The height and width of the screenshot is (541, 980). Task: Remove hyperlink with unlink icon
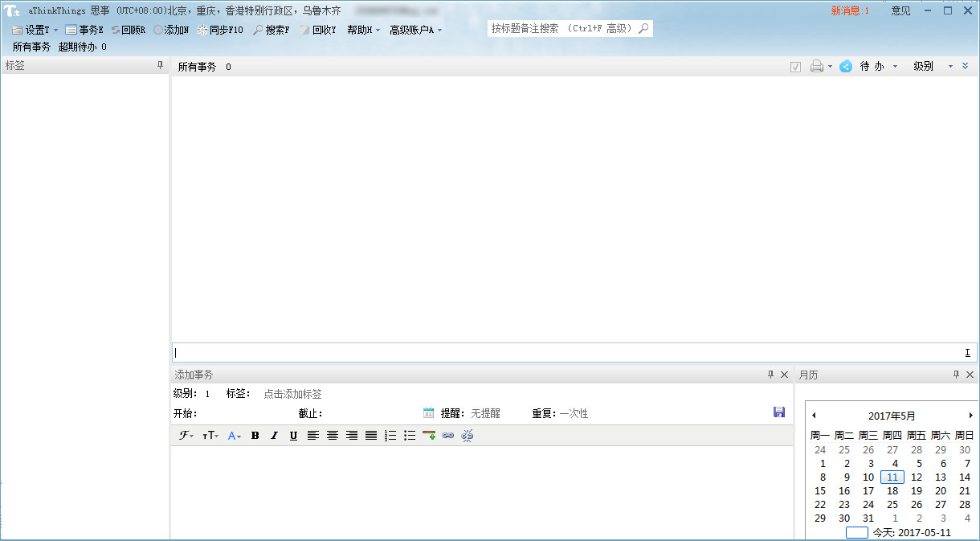point(468,436)
